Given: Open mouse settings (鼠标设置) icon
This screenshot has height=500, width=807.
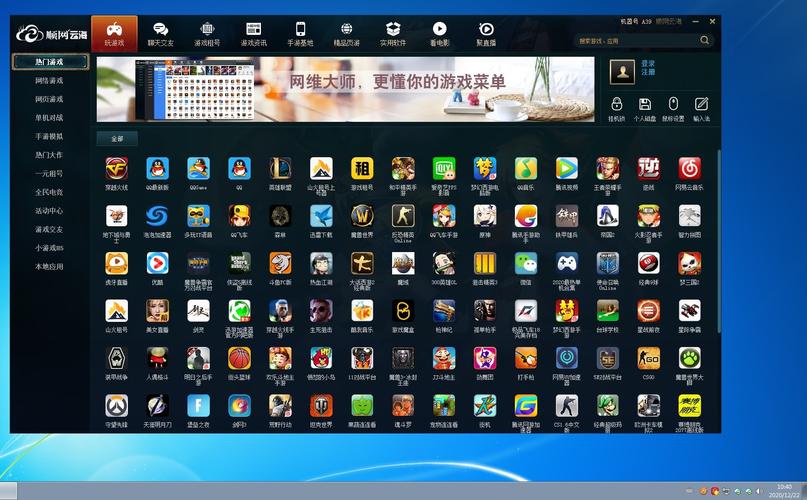Looking at the screenshot, I should point(673,105).
